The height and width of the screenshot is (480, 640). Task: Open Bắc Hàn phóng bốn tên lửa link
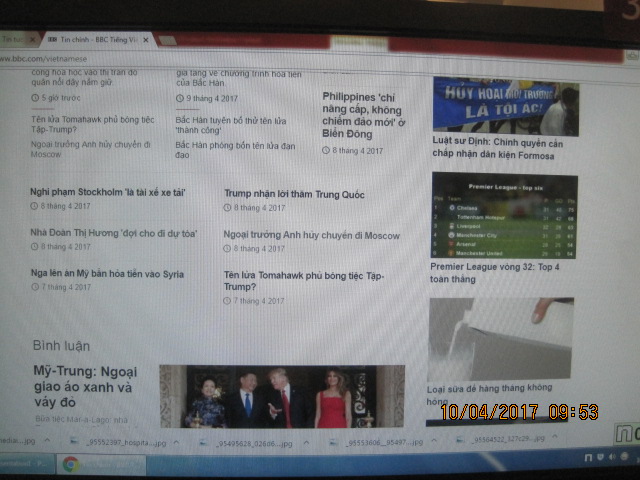pyautogui.click(x=235, y=150)
